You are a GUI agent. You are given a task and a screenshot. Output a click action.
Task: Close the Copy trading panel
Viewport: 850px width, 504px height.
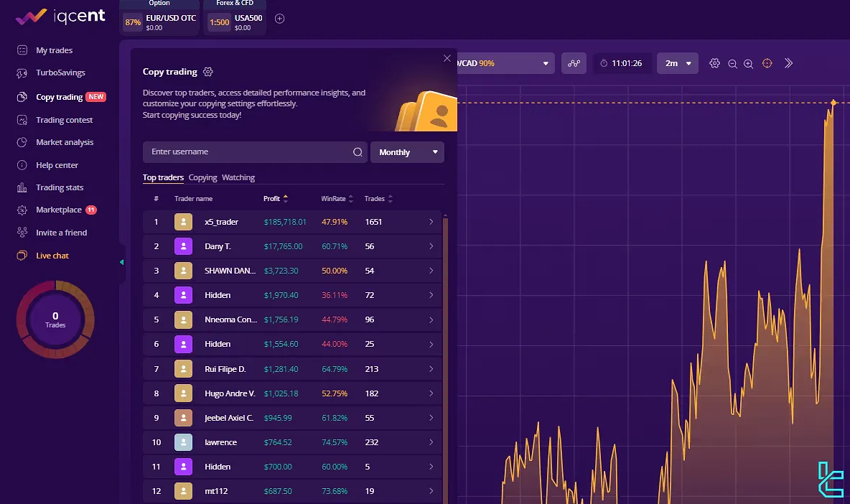(x=447, y=58)
